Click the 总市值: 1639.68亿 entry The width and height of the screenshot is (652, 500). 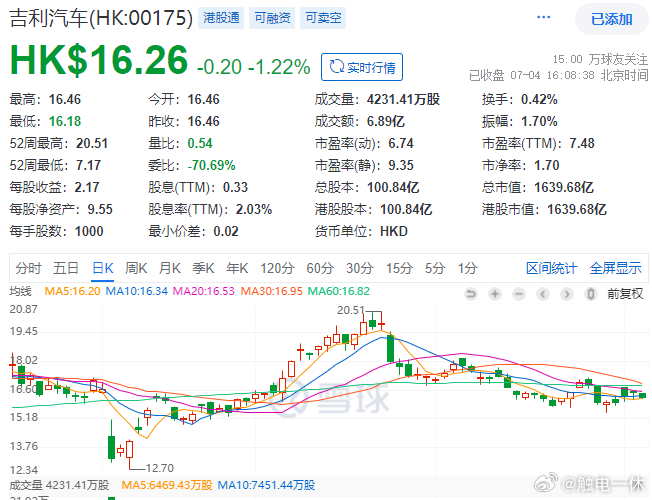(x=538, y=188)
